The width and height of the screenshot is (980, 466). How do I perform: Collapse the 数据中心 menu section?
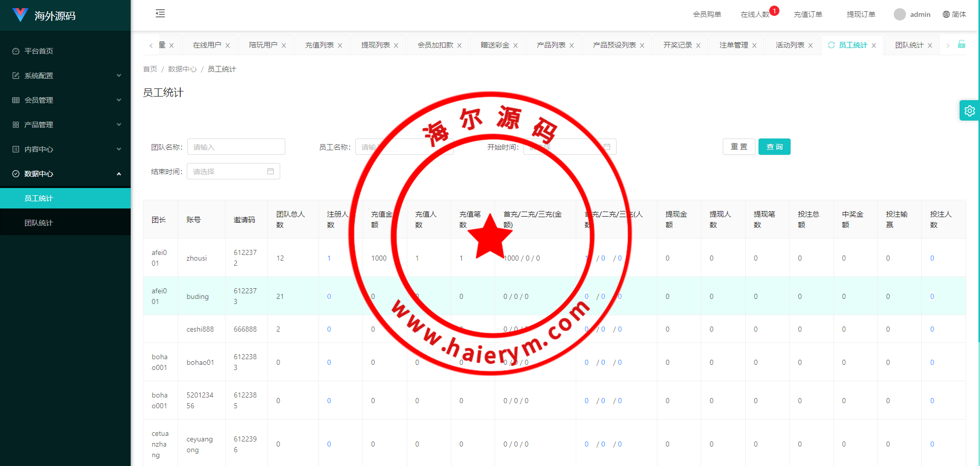(119, 174)
